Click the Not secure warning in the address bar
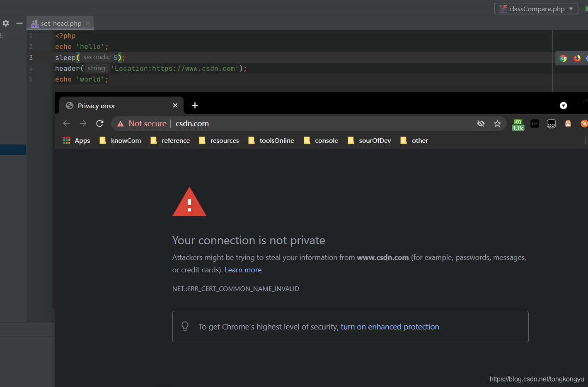 pos(142,123)
